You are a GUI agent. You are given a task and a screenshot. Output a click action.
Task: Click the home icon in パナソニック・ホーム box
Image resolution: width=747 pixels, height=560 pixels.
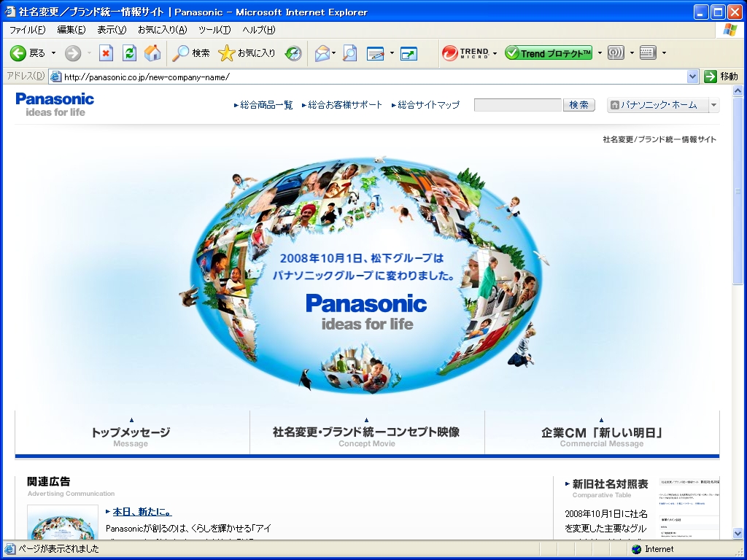pyautogui.click(x=614, y=105)
